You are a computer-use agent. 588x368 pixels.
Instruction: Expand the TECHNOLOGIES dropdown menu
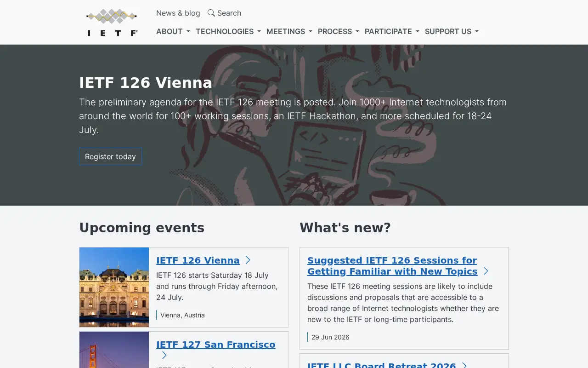[228, 31]
